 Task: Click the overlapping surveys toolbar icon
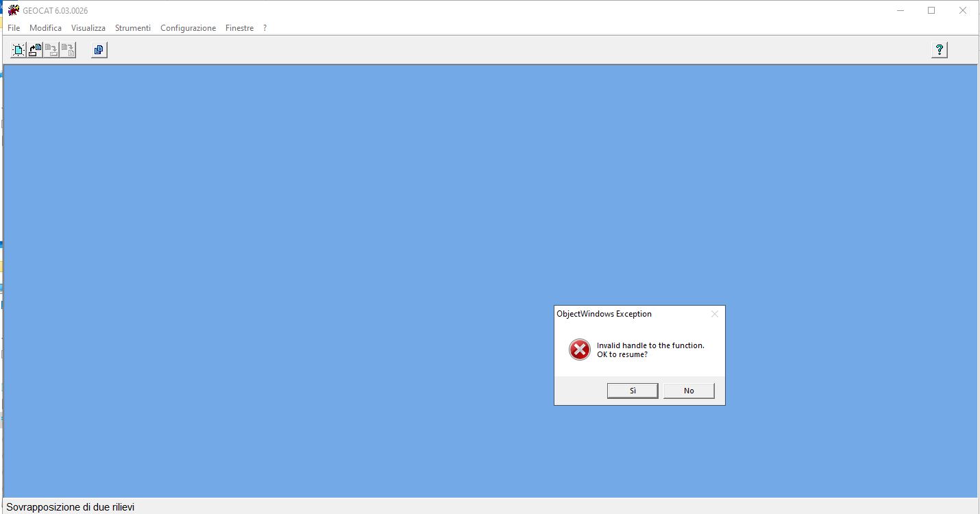(99, 50)
